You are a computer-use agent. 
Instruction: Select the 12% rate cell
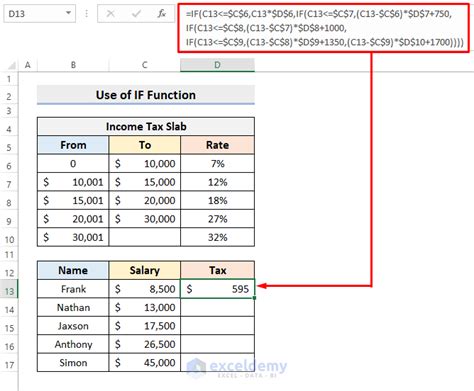coord(217,182)
